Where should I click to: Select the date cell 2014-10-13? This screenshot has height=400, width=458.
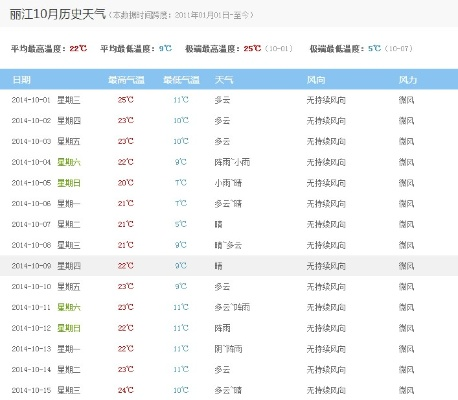(x=31, y=349)
